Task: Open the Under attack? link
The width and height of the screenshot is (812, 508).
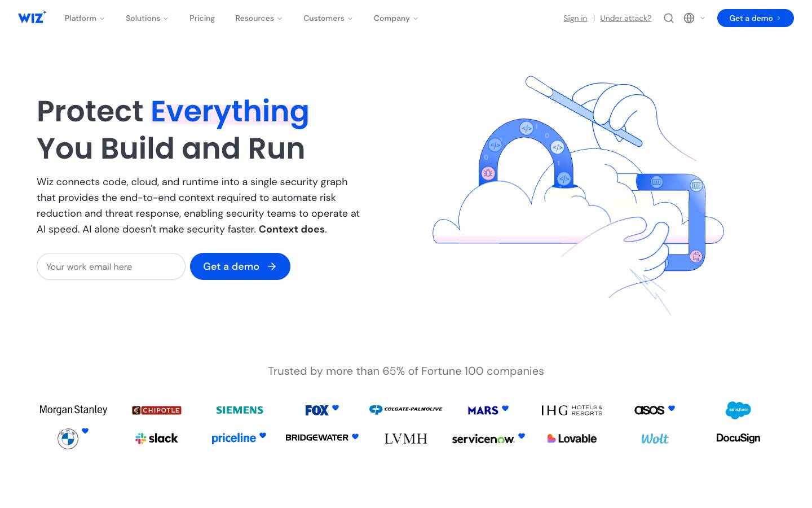Action: coord(625,18)
